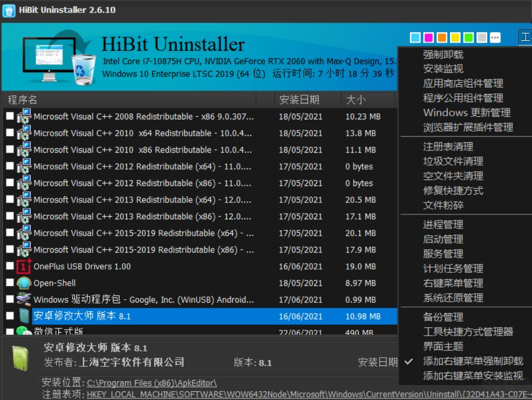Viewport: 532px width, 400px height.
Task: Click the HKEY_LOCAL_MACHINE registry key link
Action: [195, 393]
